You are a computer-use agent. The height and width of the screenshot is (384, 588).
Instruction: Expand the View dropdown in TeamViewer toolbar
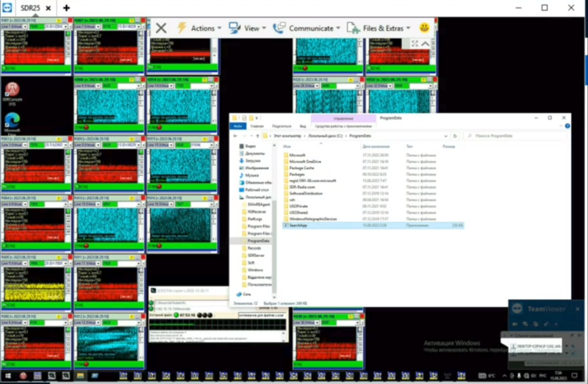246,28
